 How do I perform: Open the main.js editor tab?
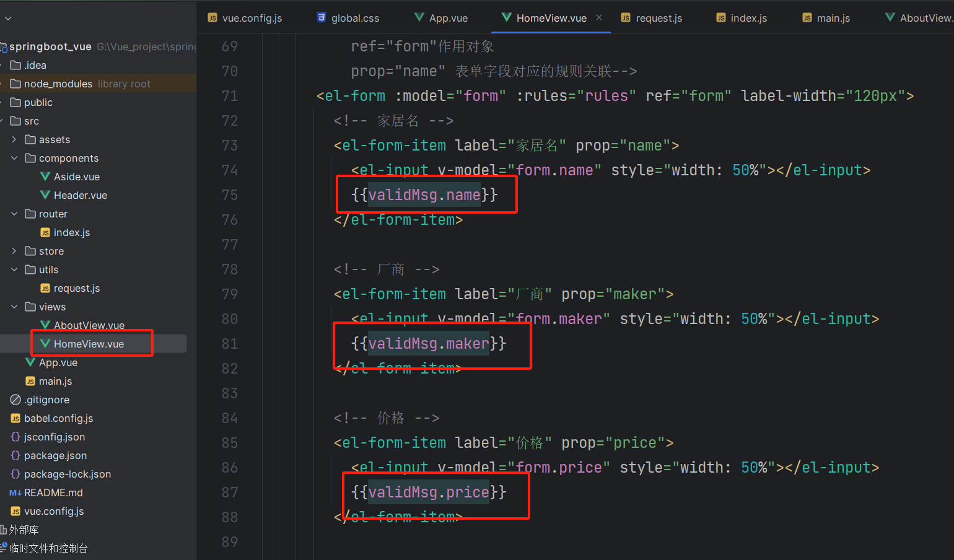tap(826, 18)
